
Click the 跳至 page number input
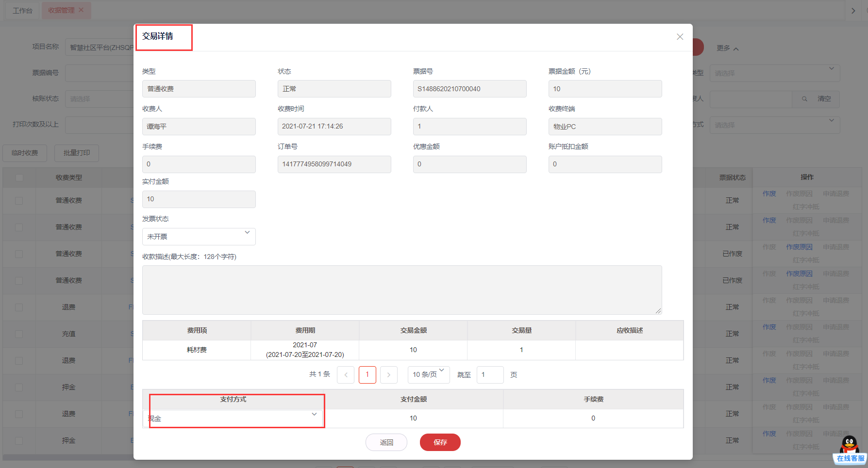pyautogui.click(x=490, y=375)
